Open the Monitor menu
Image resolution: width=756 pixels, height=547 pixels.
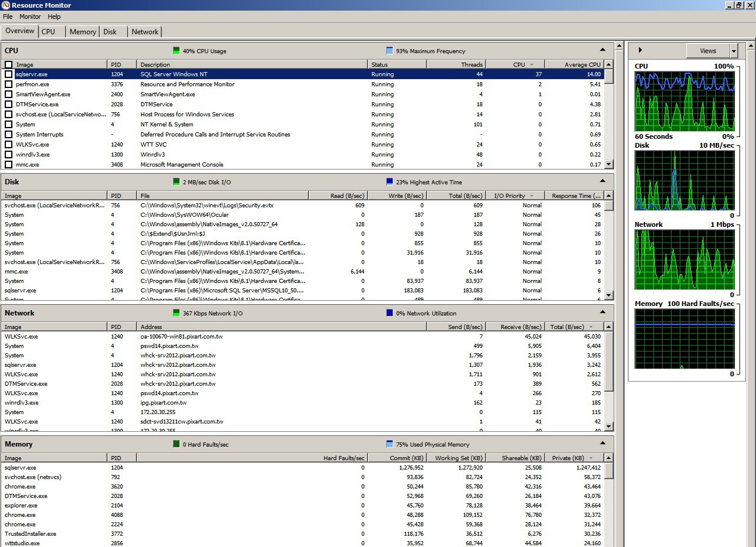pyautogui.click(x=30, y=17)
